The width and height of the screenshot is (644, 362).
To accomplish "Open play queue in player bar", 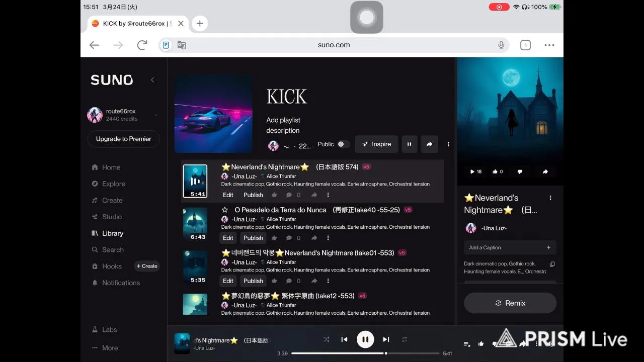I will [467, 344].
